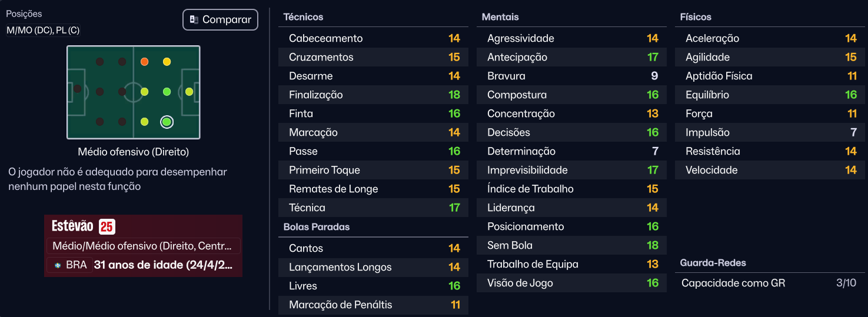Click the orange left midfielder position dot
Viewport: 868px width, 317px height.
pyautogui.click(x=144, y=62)
